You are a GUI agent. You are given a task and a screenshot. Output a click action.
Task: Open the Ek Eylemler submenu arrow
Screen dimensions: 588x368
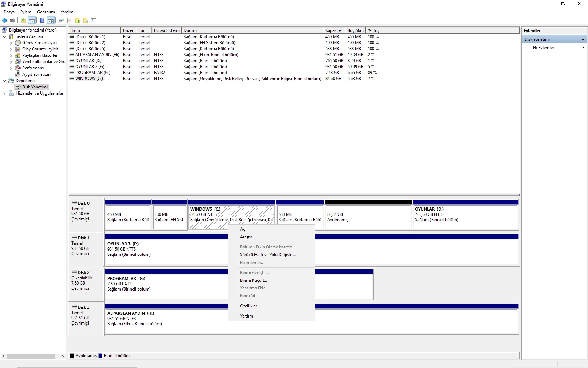click(x=583, y=48)
